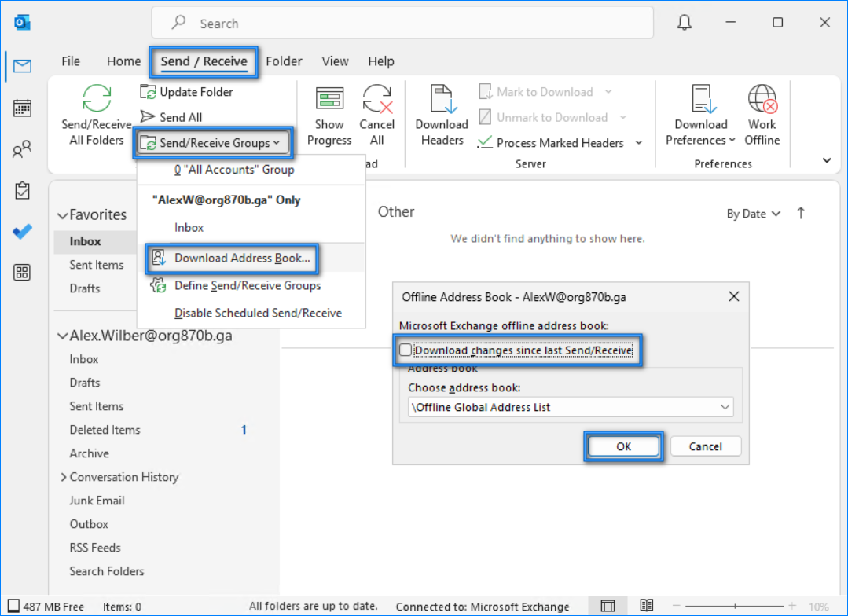Choose Download Address Book menu item
Image resolution: width=848 pixels, height=616 pixels.
(252, 258)
